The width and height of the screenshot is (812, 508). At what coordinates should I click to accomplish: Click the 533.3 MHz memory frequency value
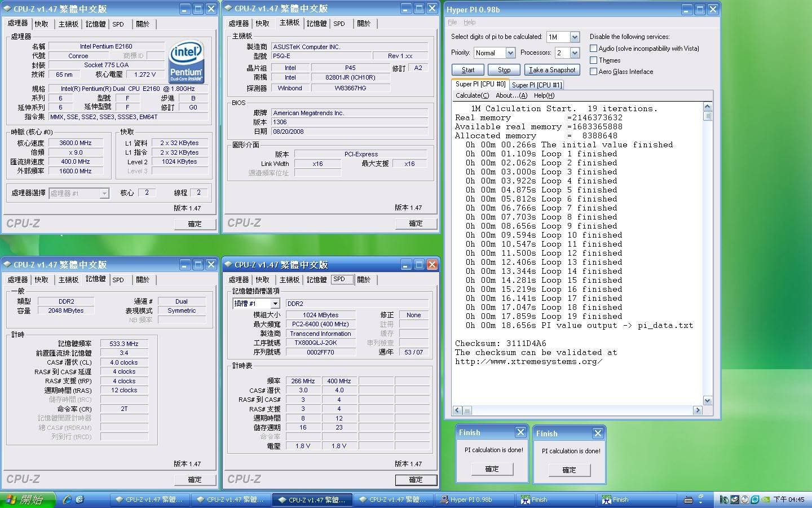tap(124, 344)
